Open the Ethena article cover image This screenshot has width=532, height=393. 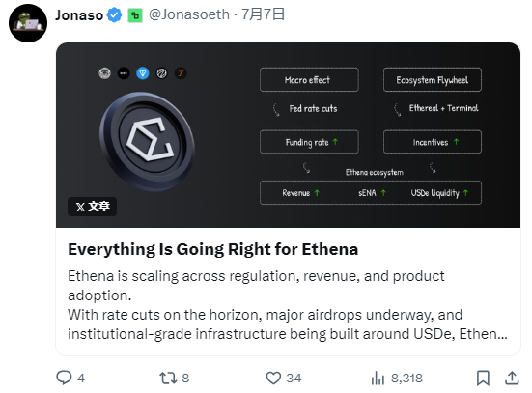point(288,135)
